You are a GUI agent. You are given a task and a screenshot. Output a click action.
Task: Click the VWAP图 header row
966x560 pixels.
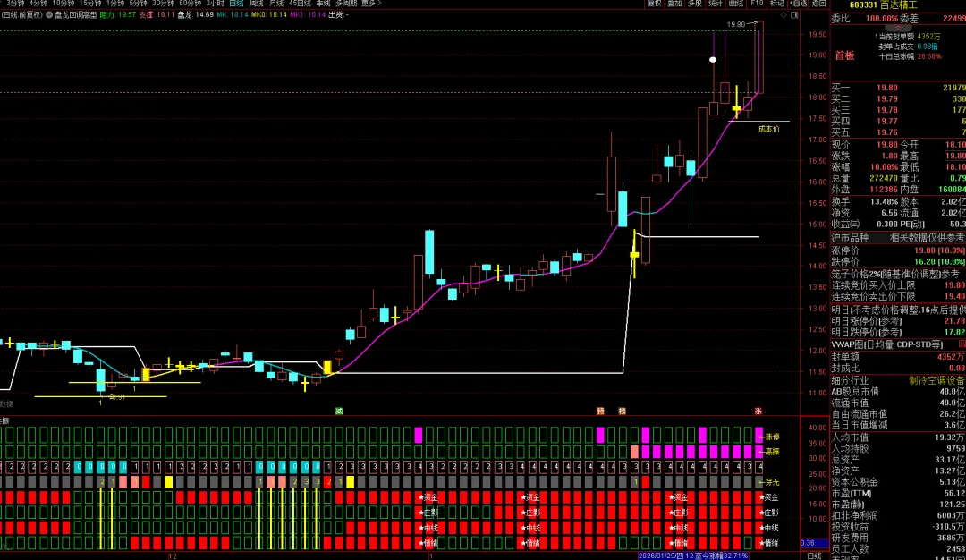click(x=898, y=344)
